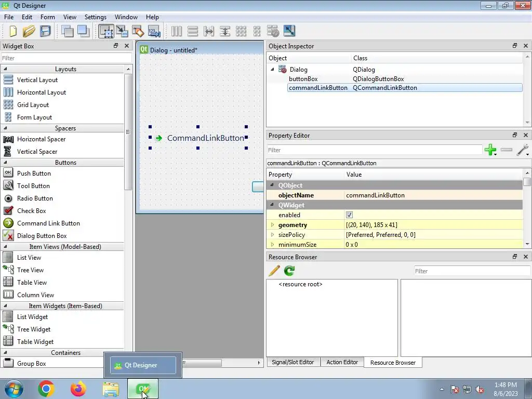Click the Bring to Front toolbar icon
The width and height of the screenshot is (532, 399).
point(83,31)
